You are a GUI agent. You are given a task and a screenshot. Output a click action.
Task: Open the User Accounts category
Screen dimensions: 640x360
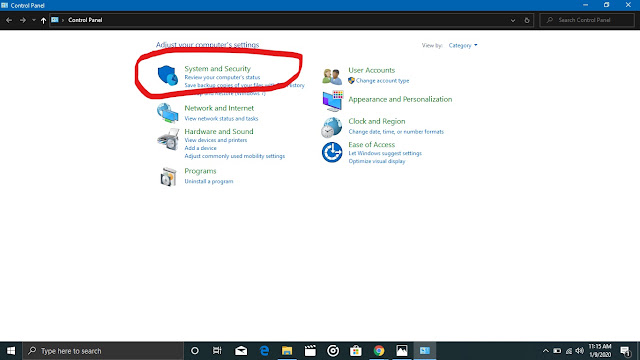click(x=371, y=70)
